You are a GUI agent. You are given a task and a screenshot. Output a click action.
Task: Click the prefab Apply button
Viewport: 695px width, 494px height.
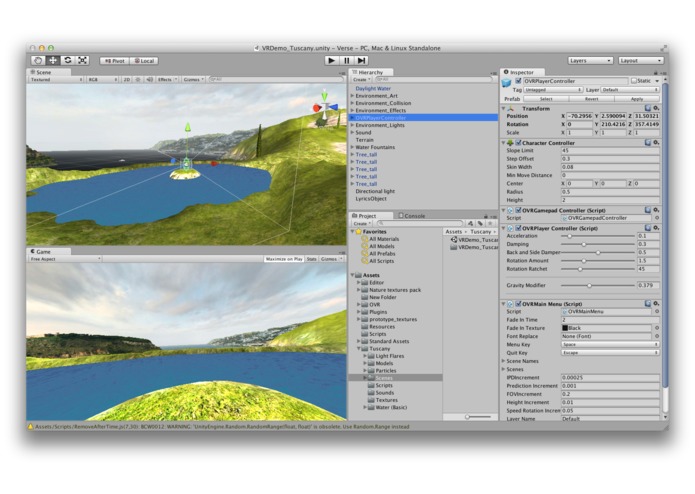coord(637,99)
